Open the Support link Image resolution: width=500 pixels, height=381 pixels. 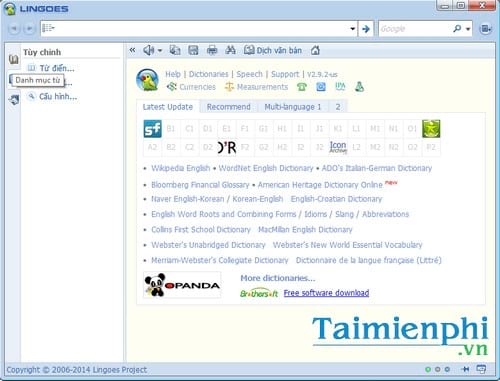click(x=285, y=74)
